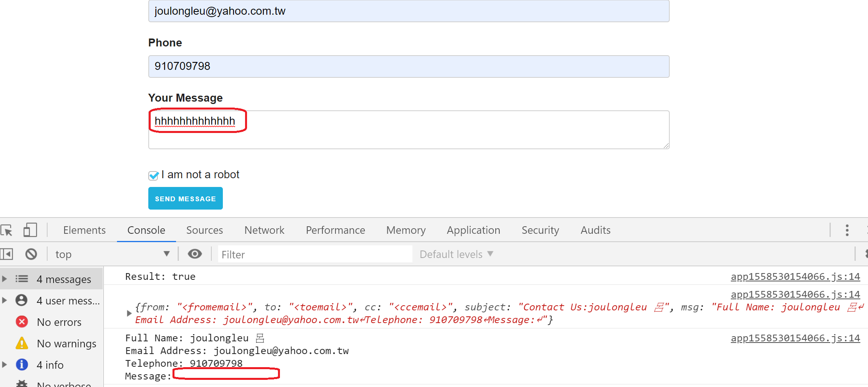This screenshot has height=387, width=868.
Task: Click the console Filter input
Action: [x=315, y=254]
